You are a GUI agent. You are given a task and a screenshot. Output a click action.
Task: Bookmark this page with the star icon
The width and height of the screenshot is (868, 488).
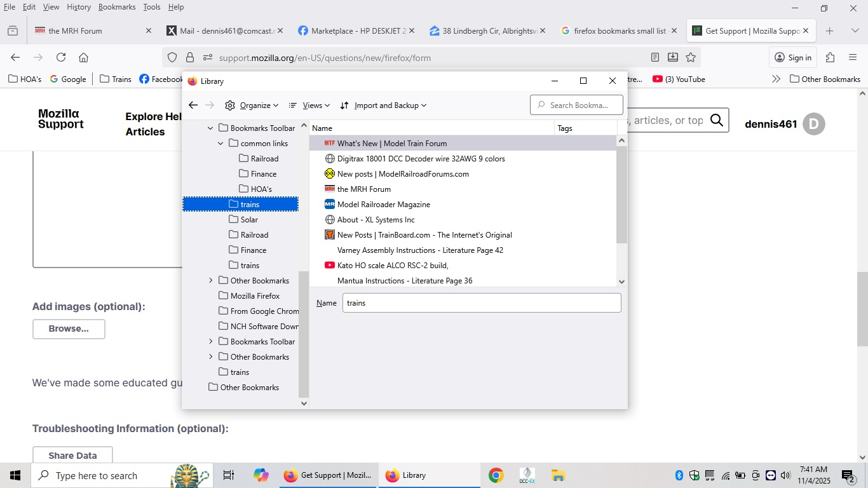coord(691,57)
